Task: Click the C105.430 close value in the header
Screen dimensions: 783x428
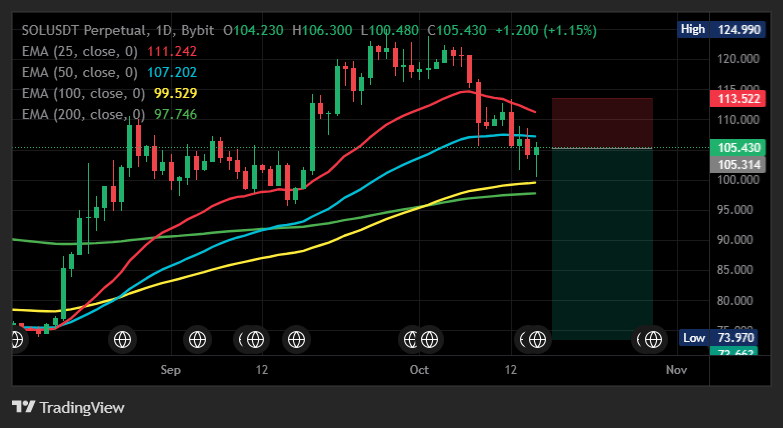Action: click(x=456, y=30)
